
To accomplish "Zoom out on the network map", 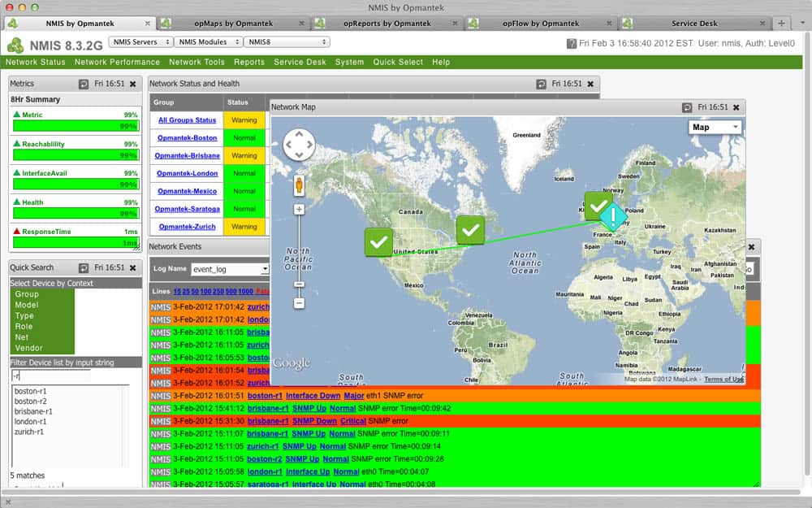I will (x=299, y=303).
